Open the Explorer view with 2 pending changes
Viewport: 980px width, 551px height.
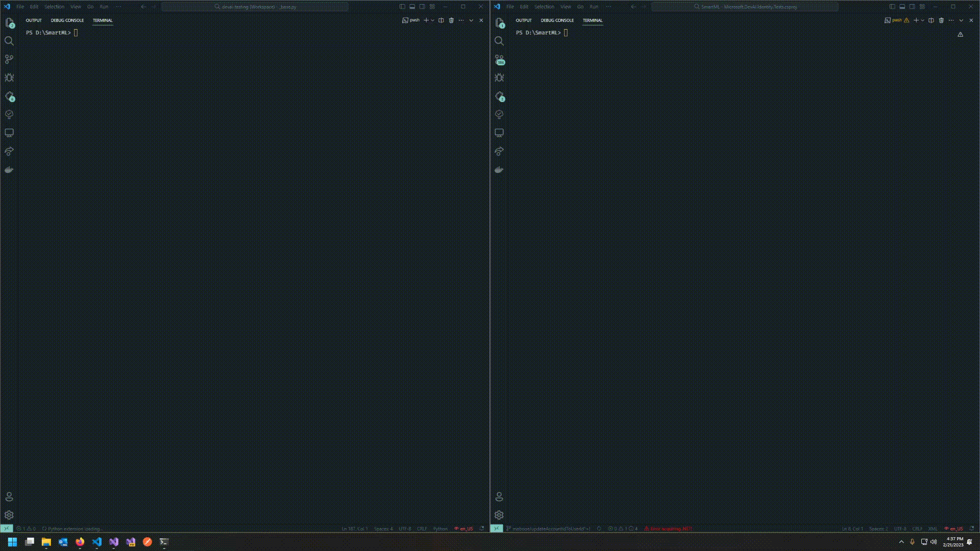pos(9,22)
